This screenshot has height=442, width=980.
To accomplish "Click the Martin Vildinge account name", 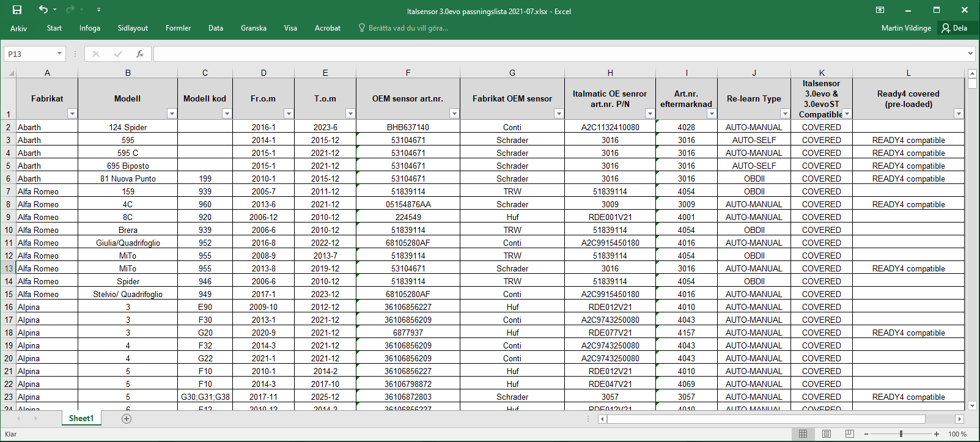I will pyautogui.click(x=906, y=28).
